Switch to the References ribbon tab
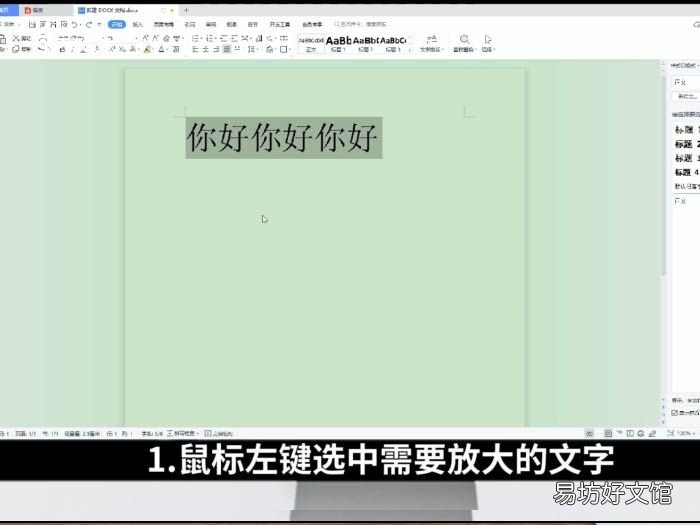This screenshot has height=525, width=700. [x=190, y=25]
